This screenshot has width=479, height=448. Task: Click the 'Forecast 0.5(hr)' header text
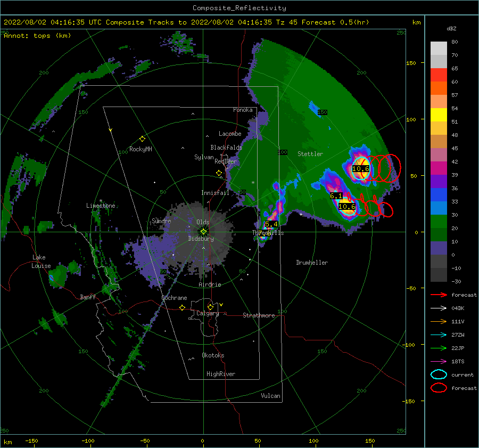point(335,22)
